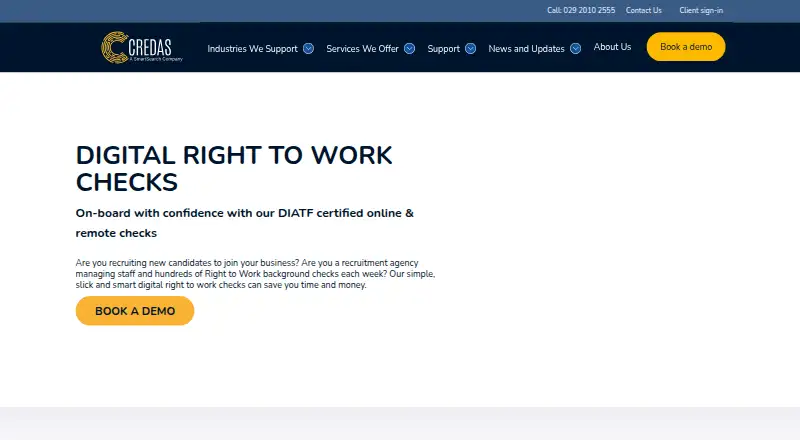Click the large BOOK A DEMO button
The height and width of the screenshot is (440, 800).
click(135, 311)
